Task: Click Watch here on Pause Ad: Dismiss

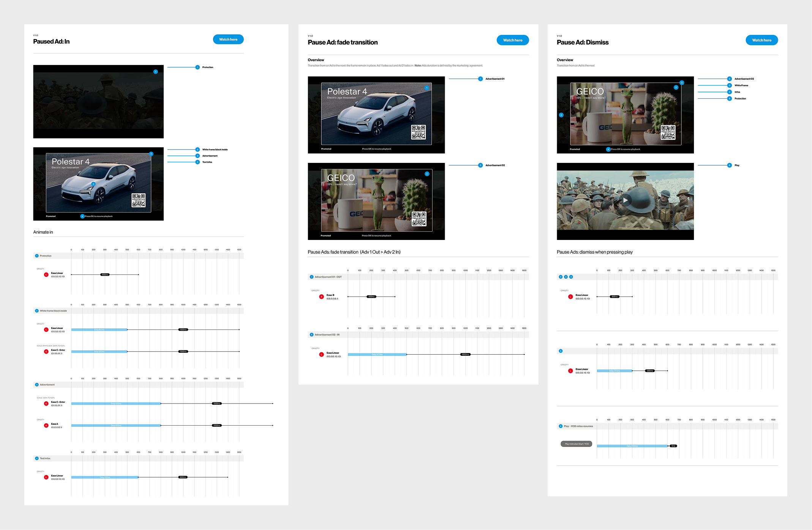Action: pos(762,40)
